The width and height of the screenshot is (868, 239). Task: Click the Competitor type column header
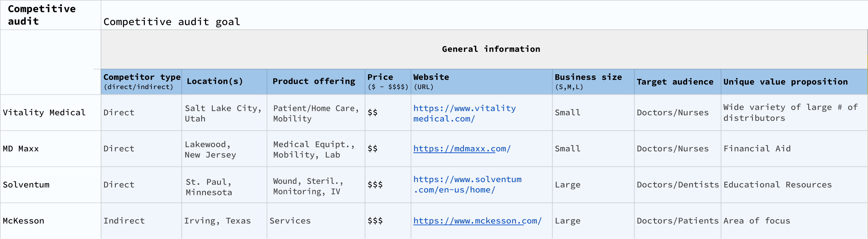pos(141,82)
